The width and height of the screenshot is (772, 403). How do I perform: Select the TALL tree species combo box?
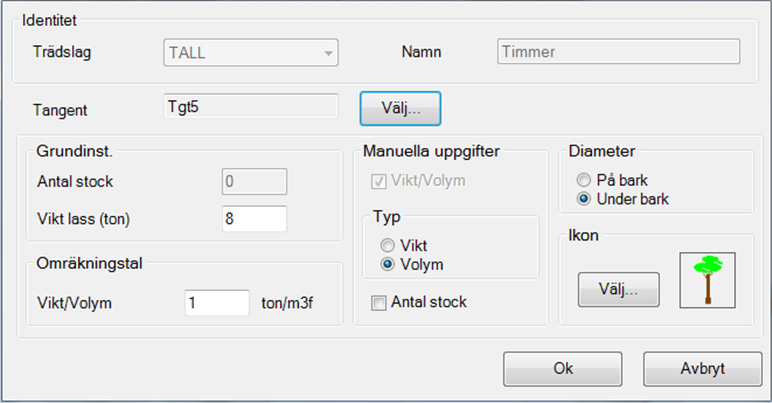click(251, 53)
